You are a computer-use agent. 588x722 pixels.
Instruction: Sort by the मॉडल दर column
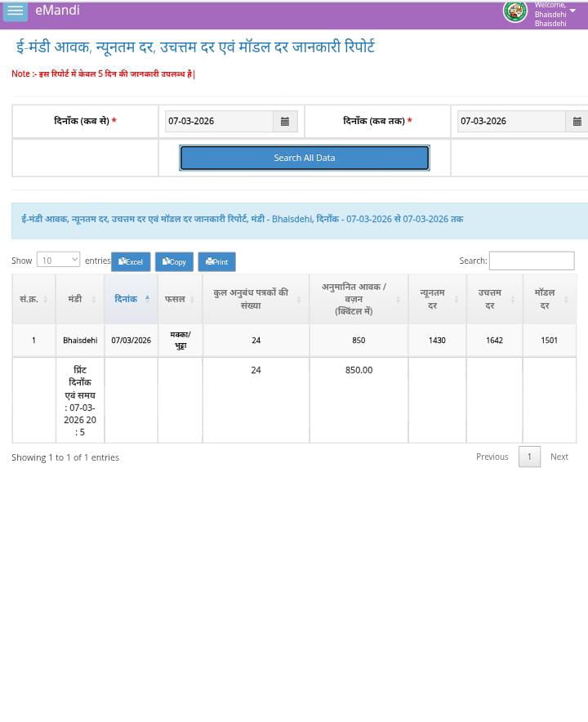click(x=549, y=299)
